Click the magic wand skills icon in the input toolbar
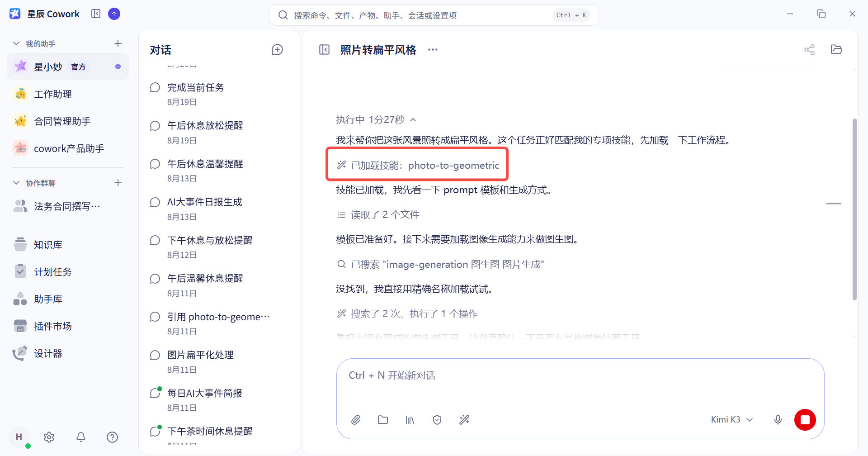 pyautogui.click(x=464, y=420)
